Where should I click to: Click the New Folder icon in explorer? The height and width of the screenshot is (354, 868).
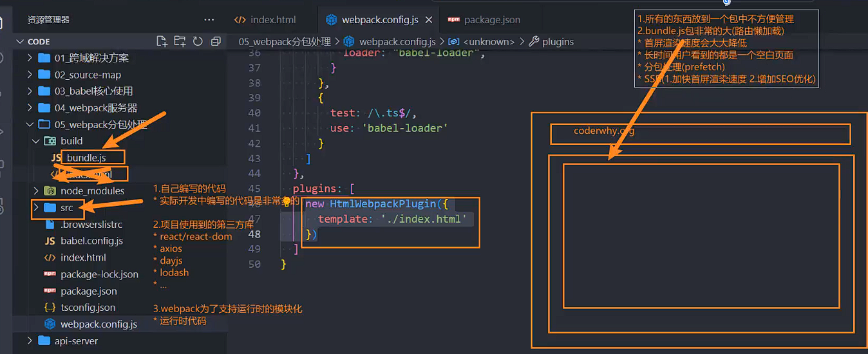(180, 41)
